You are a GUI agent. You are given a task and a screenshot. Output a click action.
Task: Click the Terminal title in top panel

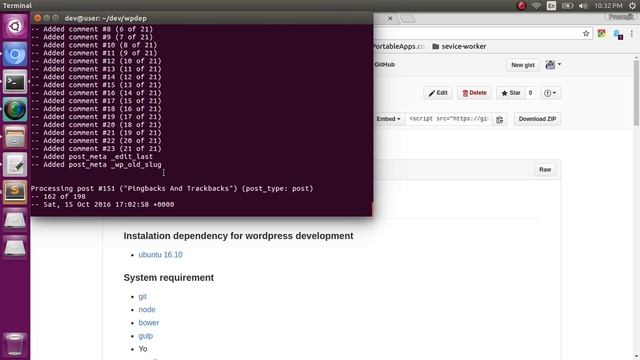(17, 5)
